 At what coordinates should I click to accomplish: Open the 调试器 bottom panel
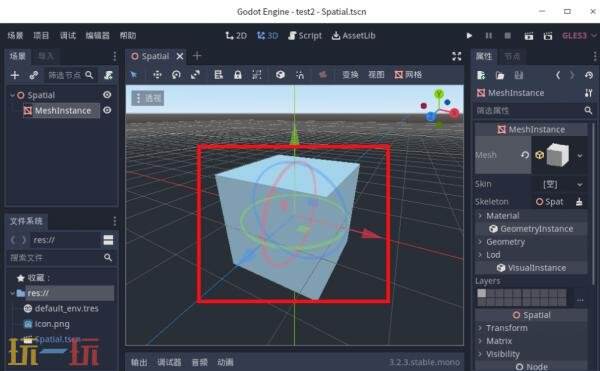(x=169, y=362)
